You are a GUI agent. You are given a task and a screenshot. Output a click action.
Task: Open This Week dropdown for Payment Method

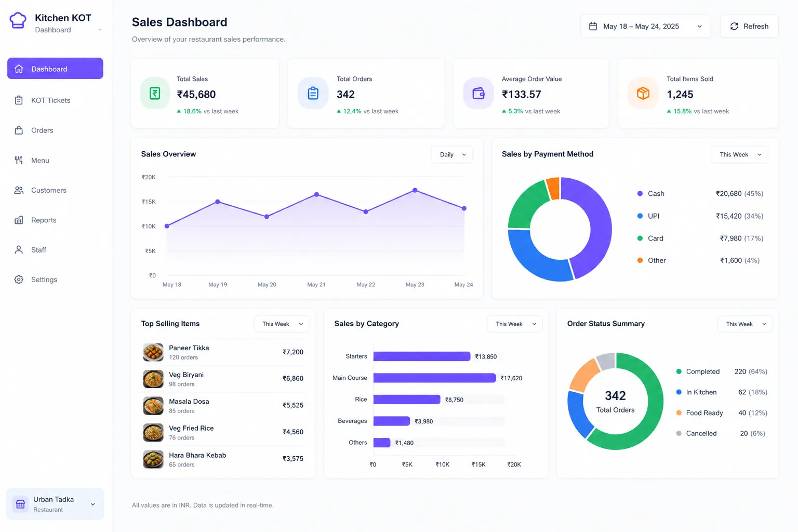pyautogui.click(x=739, y=154)
